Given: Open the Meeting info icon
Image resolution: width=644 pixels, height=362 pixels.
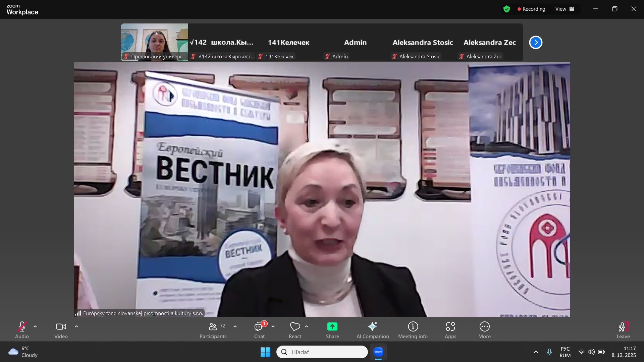Looking at the screenshot, I should [x=413, y=327].
